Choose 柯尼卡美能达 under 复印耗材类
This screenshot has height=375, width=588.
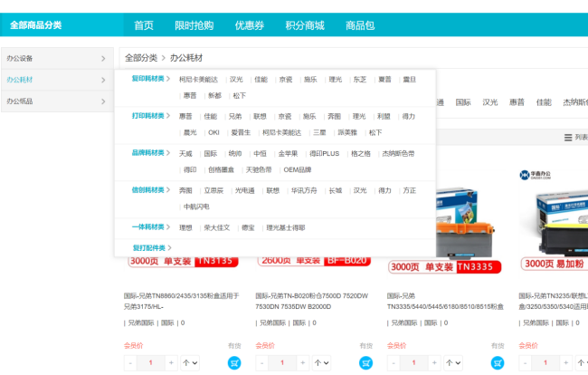pyautogui.click(x=198, y=80)
